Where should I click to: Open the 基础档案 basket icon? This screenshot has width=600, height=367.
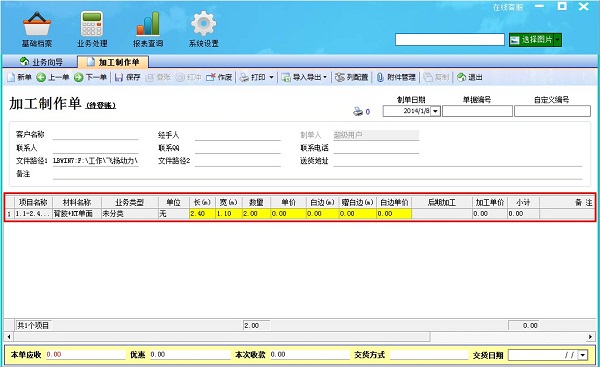point(36,29)
